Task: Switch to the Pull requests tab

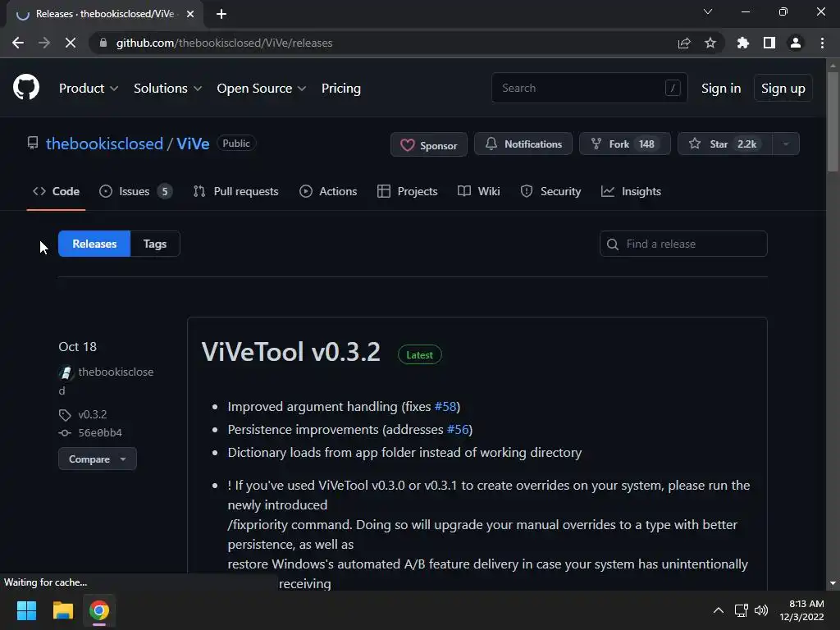Action: point(235,191)
